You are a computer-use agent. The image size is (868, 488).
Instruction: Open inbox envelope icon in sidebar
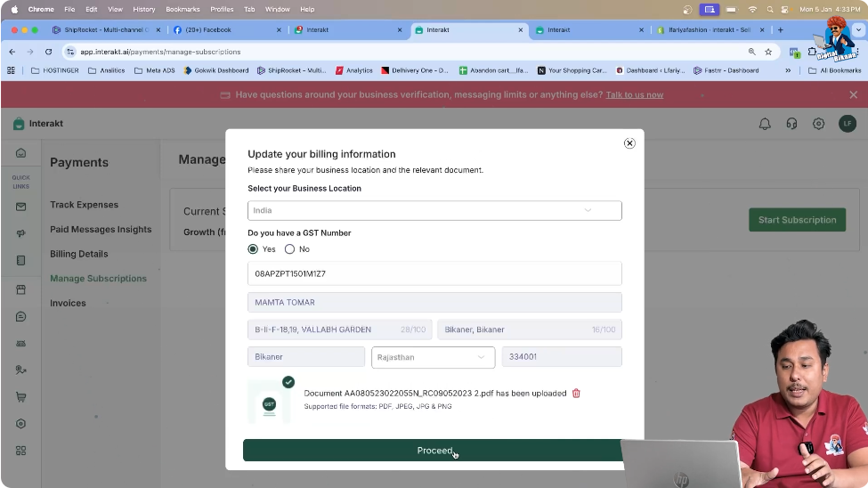(21, 207)
